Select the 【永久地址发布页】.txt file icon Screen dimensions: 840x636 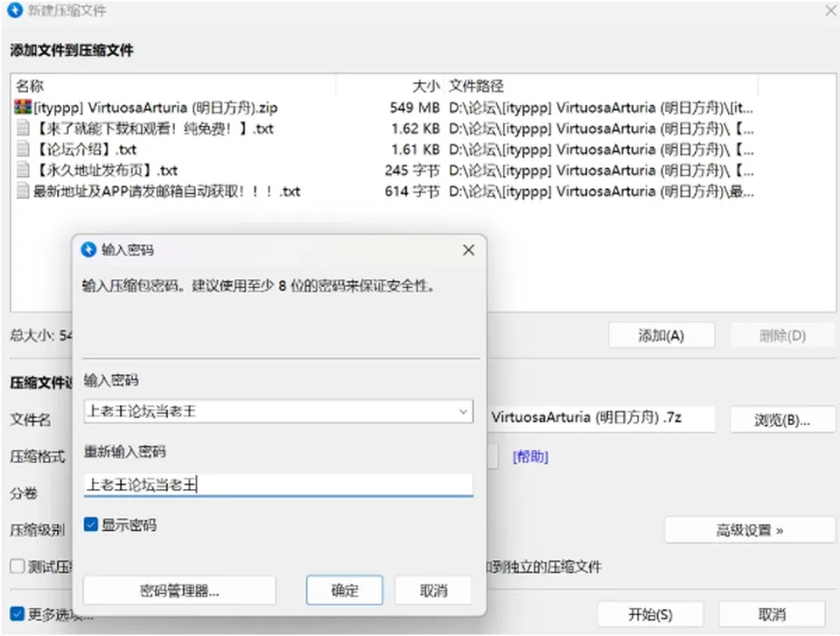(x=23, y=170)
